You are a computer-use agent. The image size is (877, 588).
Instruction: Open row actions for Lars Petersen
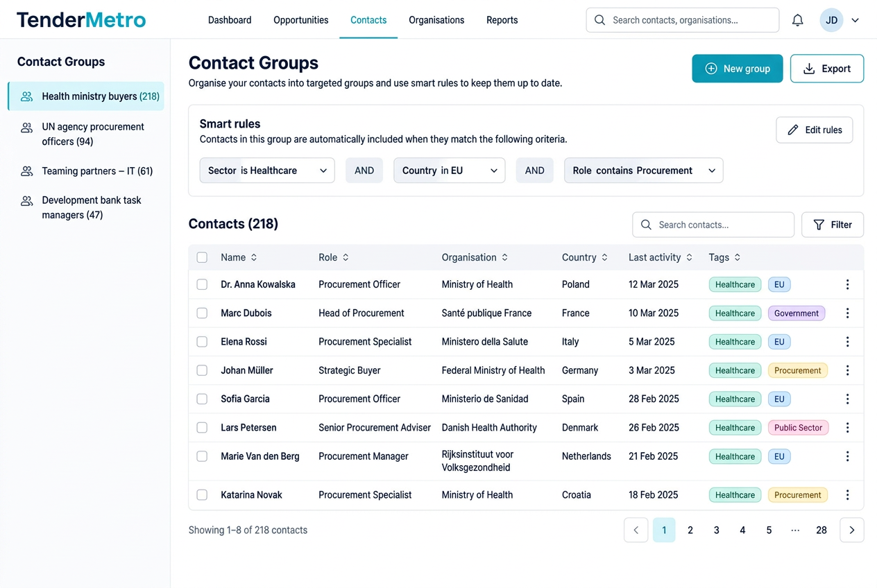click(847, 428)
